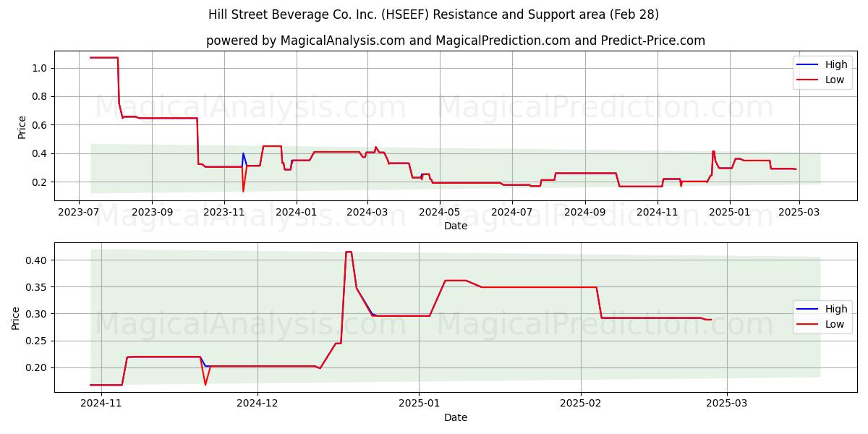Click the sharp dip near 2023-11 in top chart
The image size is (868, 434).
(x=243, y=191)
